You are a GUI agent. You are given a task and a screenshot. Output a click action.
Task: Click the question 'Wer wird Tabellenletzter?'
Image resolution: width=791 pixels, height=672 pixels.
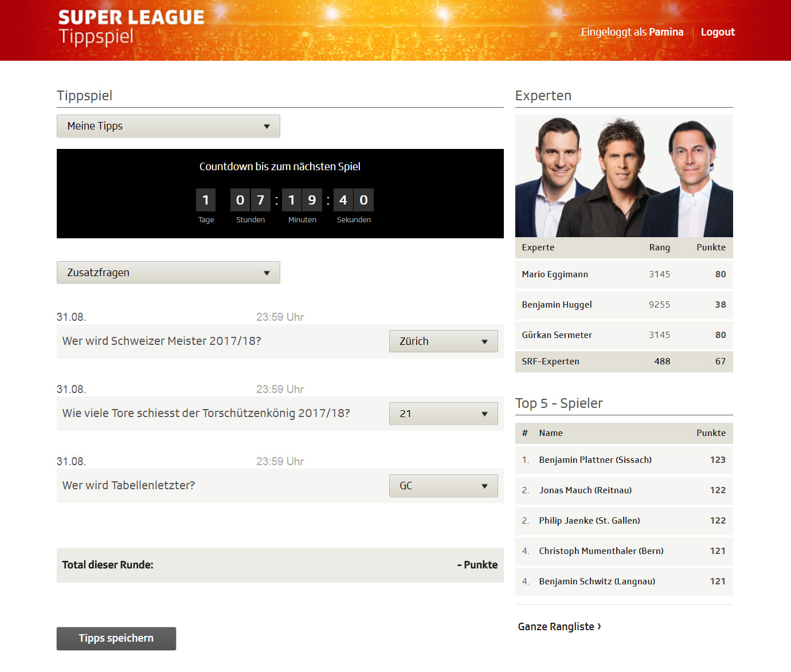point(128,486)
